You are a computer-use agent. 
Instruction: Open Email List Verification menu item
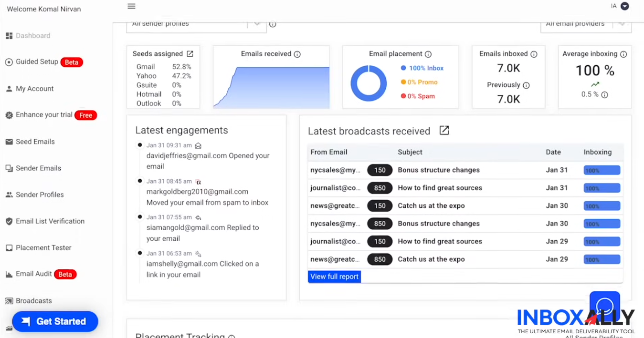tap(50, 221)
